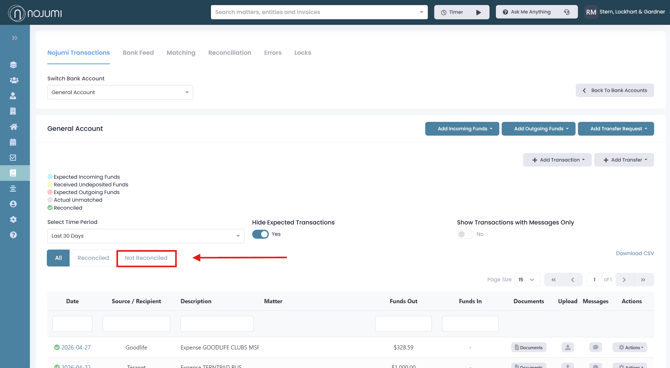
Task: Open the stacked lines sidebar icon
Action: [x=13, y=188]
